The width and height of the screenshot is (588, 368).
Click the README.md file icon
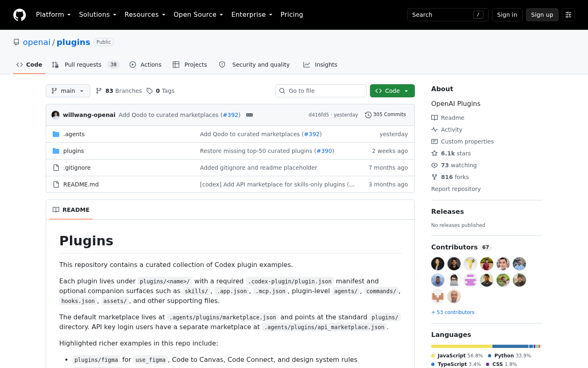[56, 184]
